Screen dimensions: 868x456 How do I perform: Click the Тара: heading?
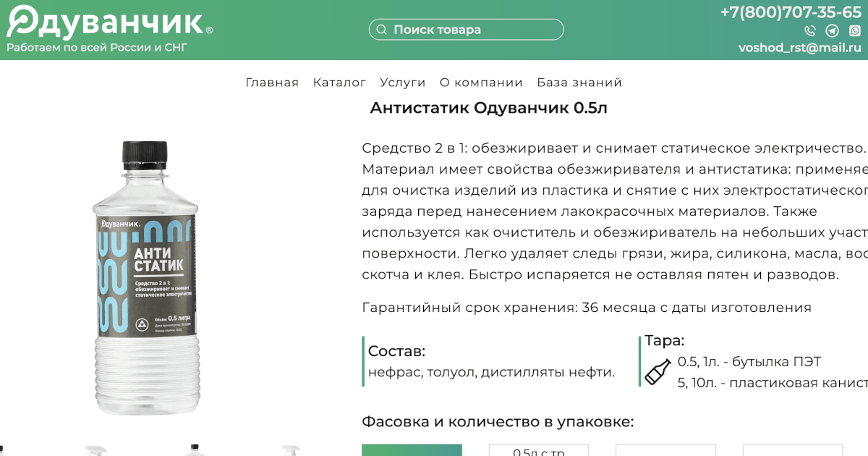pos(664,341)
